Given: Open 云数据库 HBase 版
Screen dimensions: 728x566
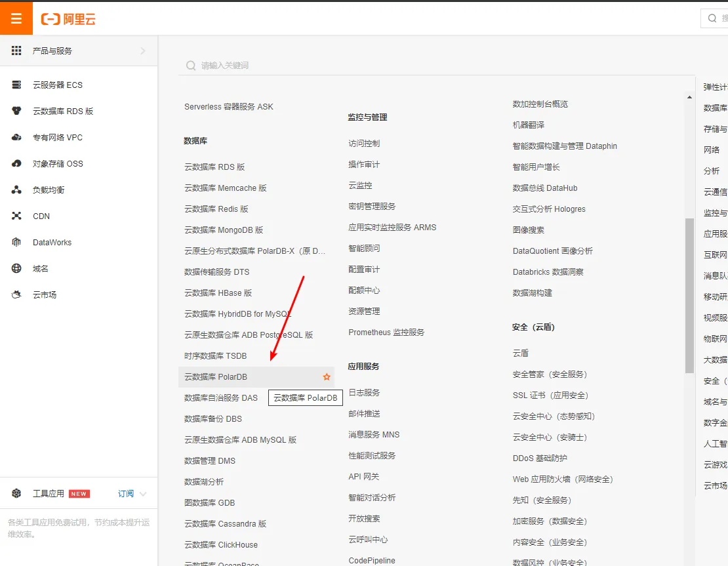Looking at the screenshot, I should click(218, 293).
